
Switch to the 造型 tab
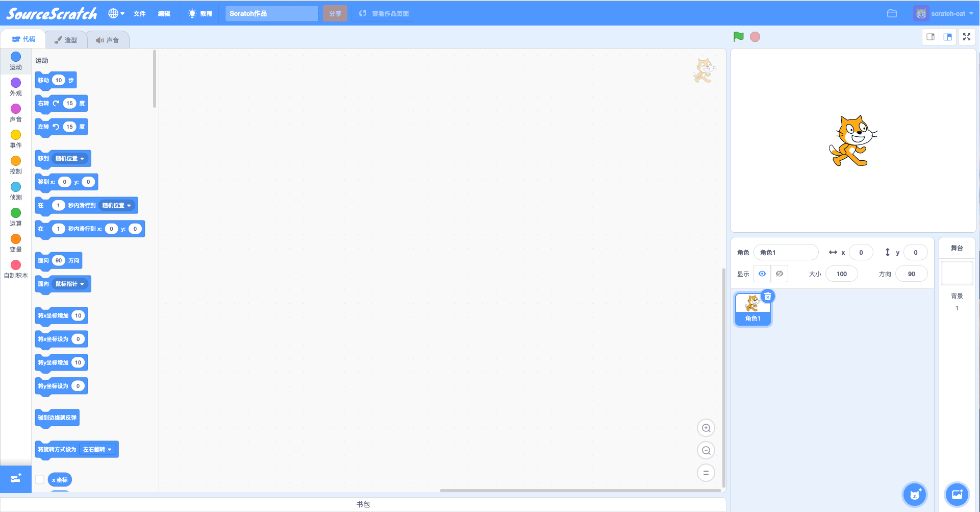click(66, 39)
